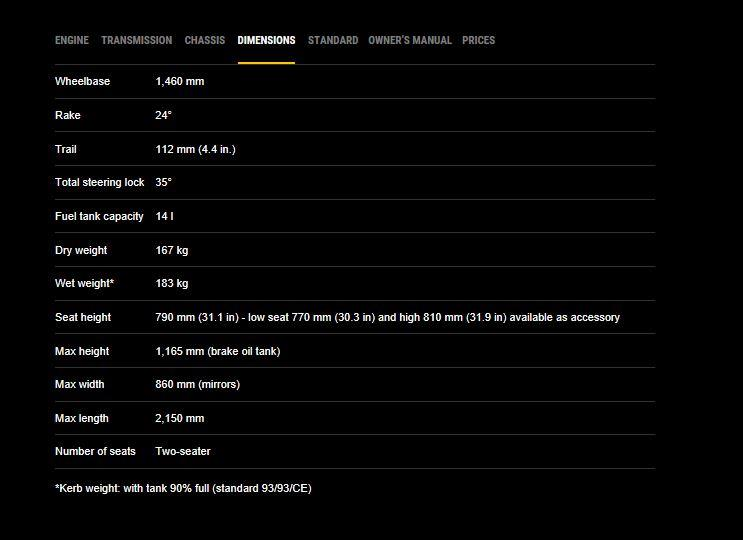
Task: Select the CHASSIS tab
Action: point(205,40)
